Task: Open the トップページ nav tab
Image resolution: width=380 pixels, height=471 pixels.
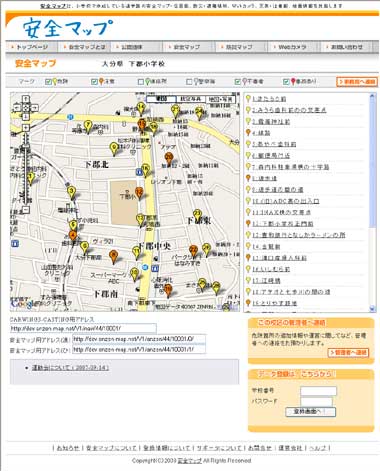Action: click(x=32, y=47)
